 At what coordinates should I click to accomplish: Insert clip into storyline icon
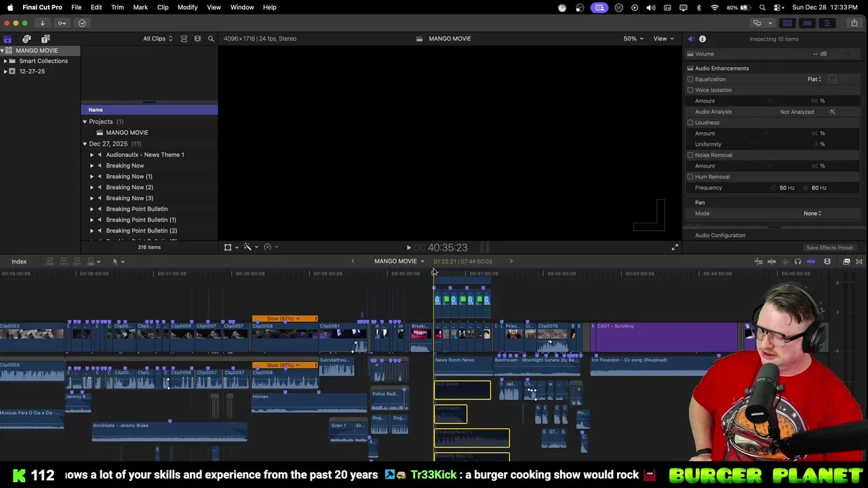tap(63, 262)
